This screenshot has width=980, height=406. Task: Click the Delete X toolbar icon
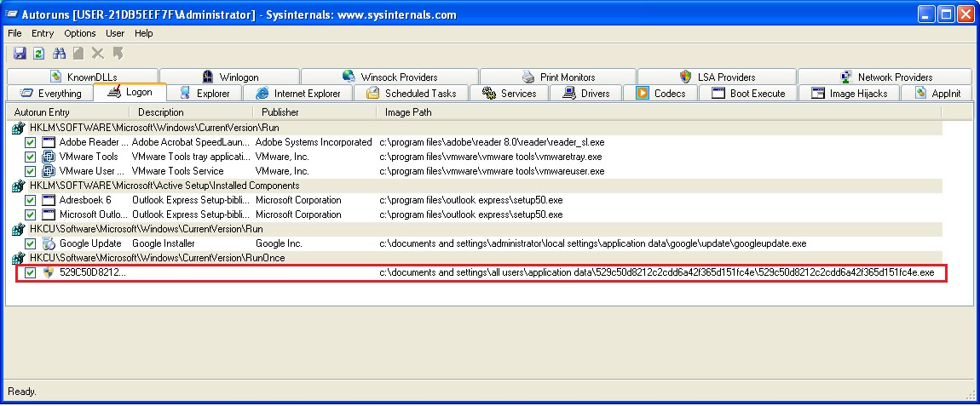point(97,53)
